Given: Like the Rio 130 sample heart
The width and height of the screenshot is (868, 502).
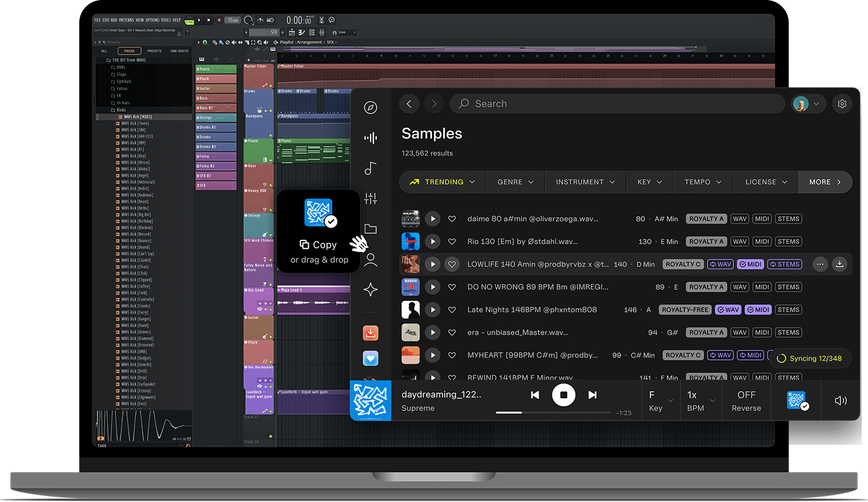Looking at the screenshot, I should point(452,242).
